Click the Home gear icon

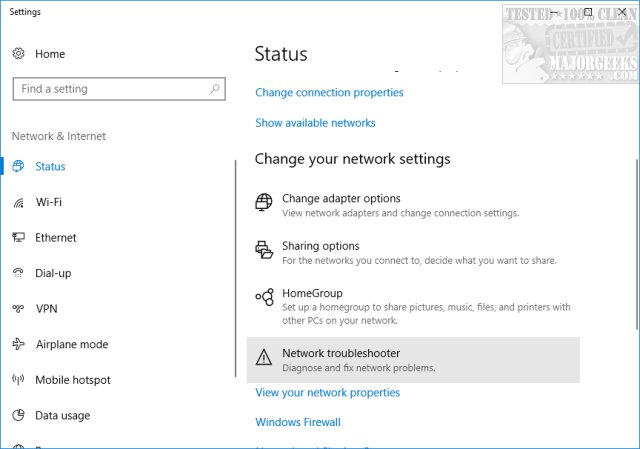click(x=19, y=53)
